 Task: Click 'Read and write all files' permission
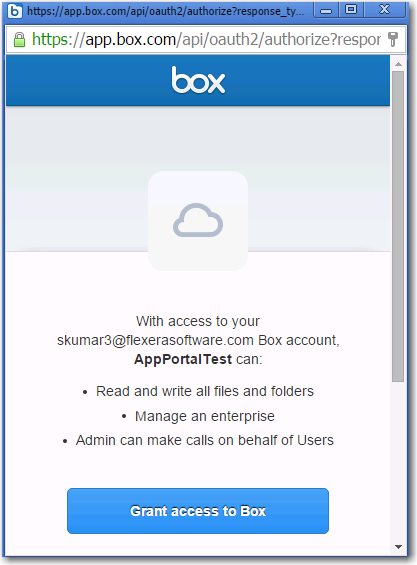[205, 391]
